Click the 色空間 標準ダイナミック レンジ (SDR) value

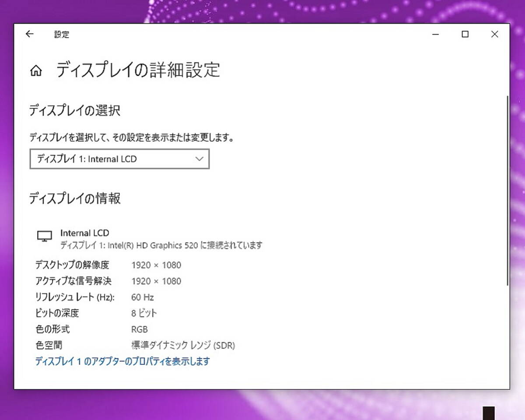pyautogui.click(x=183, y=345)
